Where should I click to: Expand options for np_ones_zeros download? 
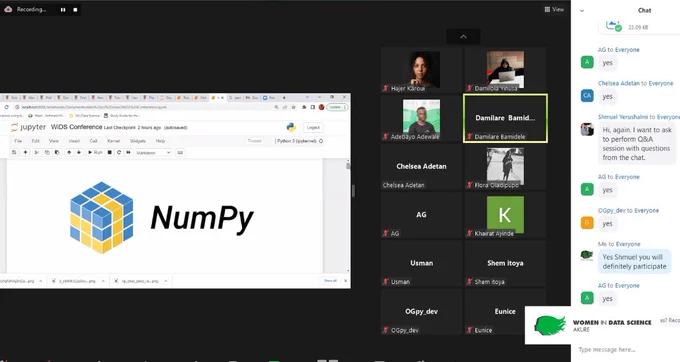pos(166,281)
